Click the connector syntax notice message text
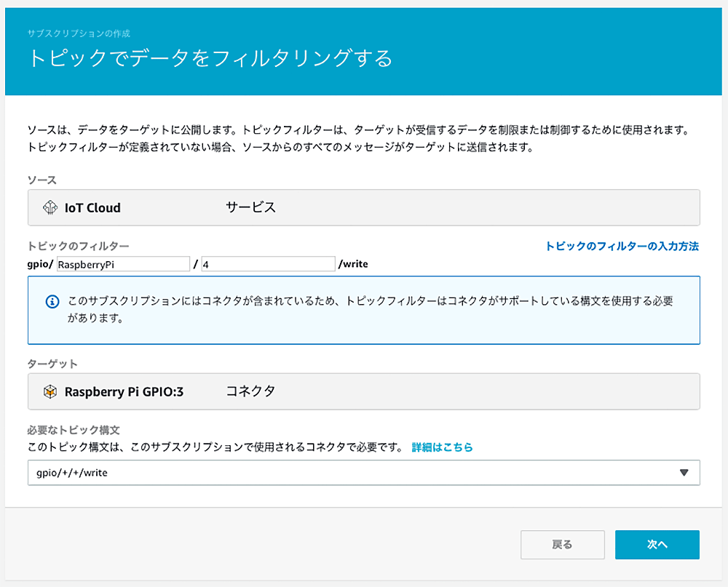The width and height of the screenshot is (728, 587). click(370, 309)
